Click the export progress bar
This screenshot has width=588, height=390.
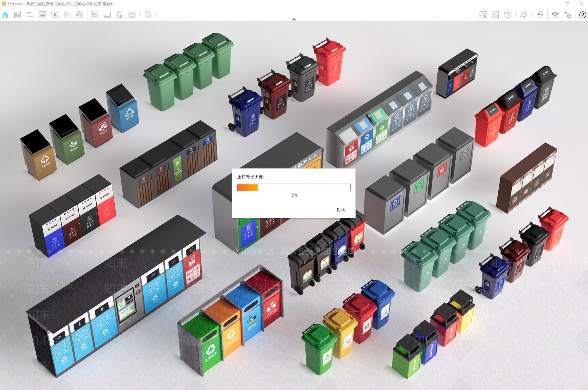click(x=294, y=188)
